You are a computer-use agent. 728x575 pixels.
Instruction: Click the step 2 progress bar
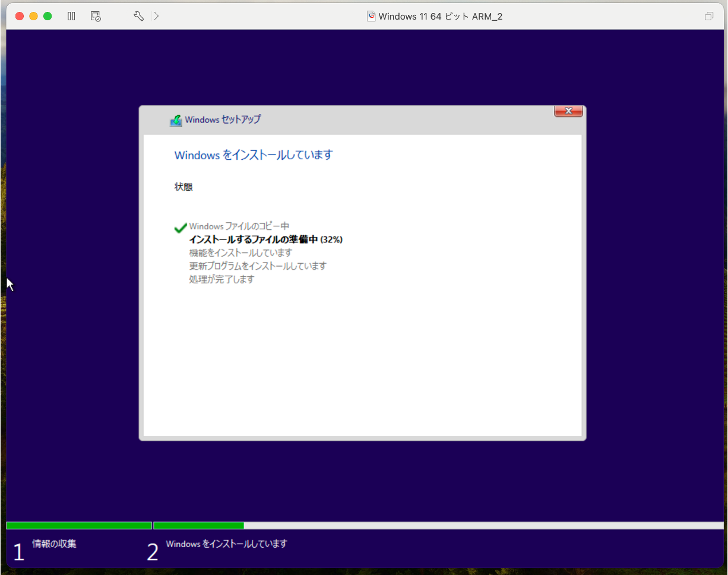pos(438,526)
